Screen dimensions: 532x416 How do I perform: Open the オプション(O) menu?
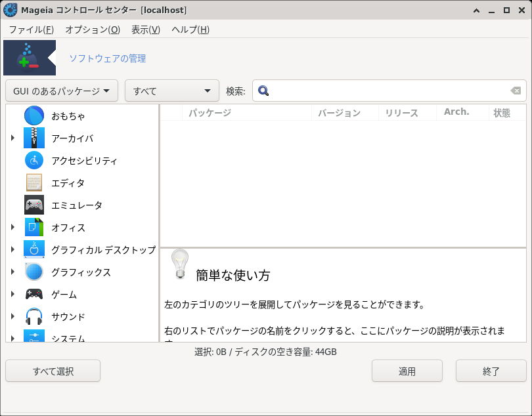click(93, 30)
